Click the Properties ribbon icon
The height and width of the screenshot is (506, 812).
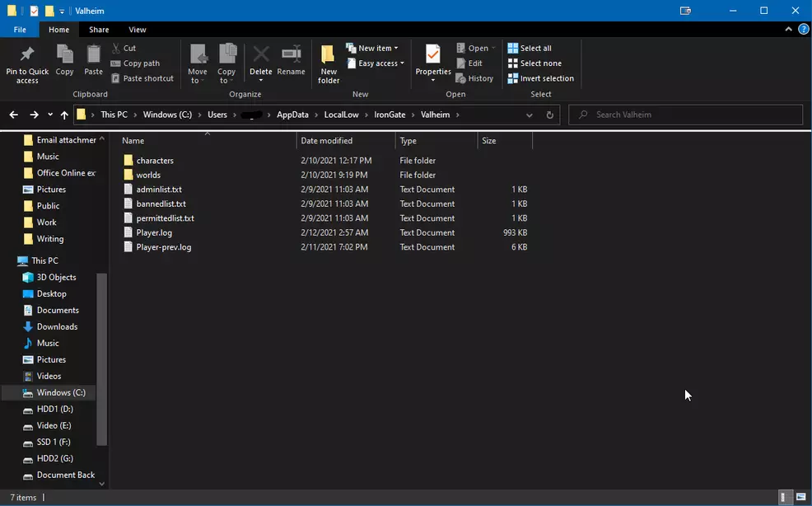pos(433,54)
